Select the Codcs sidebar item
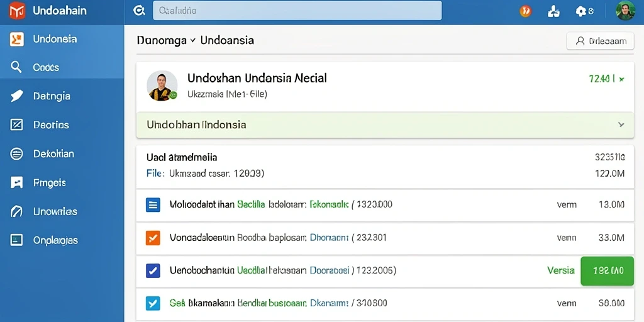The image size is (644, 322). 62,67
